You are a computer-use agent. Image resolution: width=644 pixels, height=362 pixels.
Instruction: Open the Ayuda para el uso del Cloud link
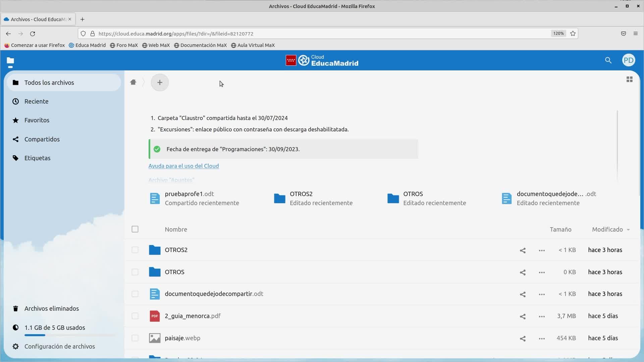pyautogui.click(x=183, y=166)
